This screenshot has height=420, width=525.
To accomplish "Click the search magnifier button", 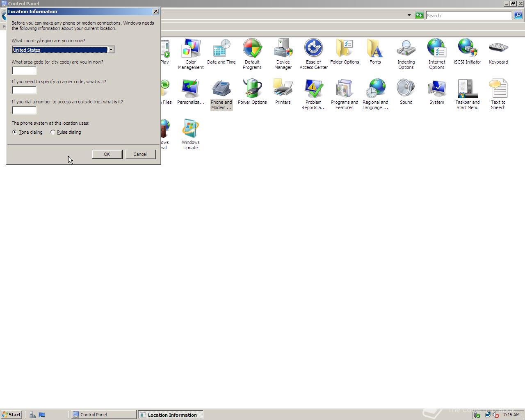I will (x=518, y=15).
